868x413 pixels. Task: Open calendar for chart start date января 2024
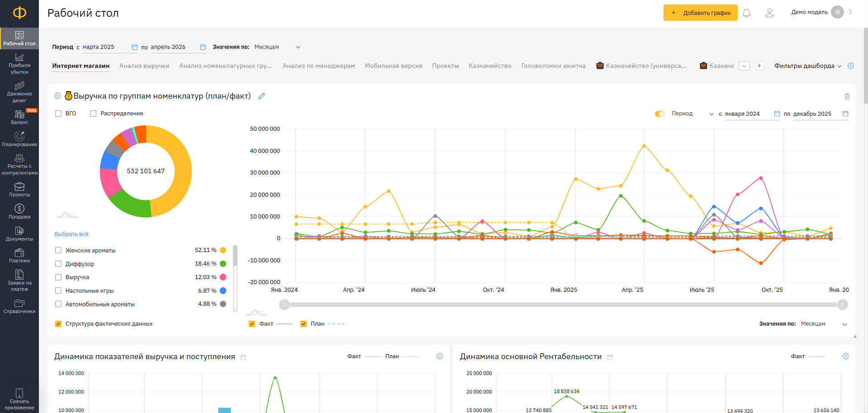coord(777,114)
